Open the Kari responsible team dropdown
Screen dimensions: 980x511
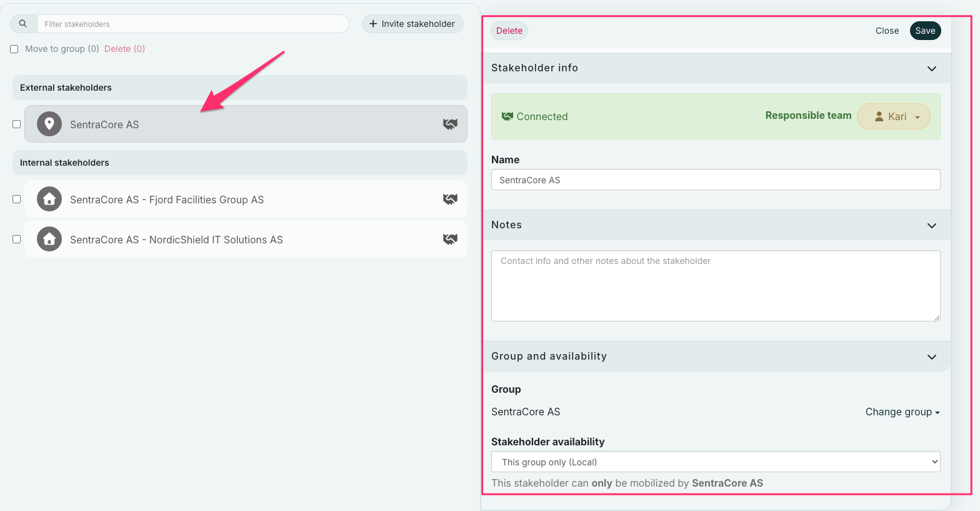coord(894,116)
